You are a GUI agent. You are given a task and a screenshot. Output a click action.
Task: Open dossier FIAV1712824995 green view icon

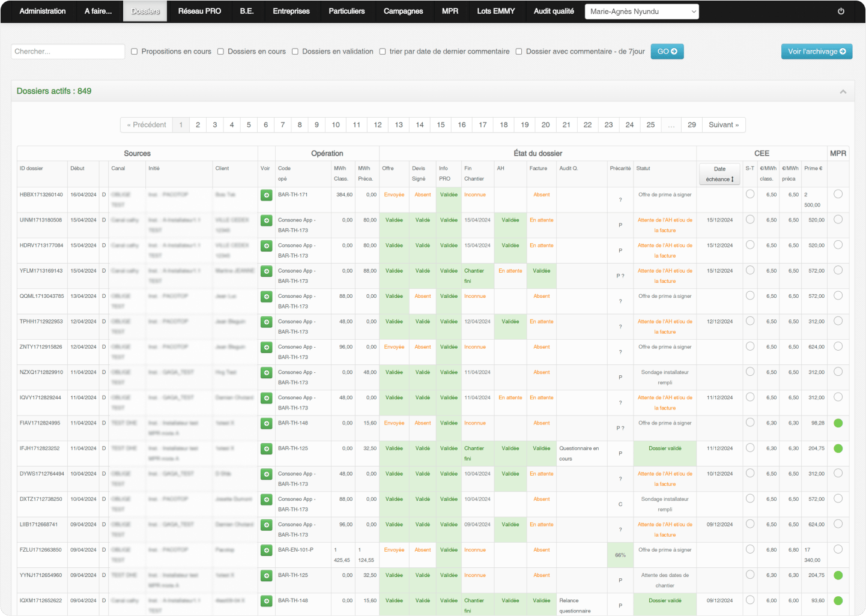(266, 423)
